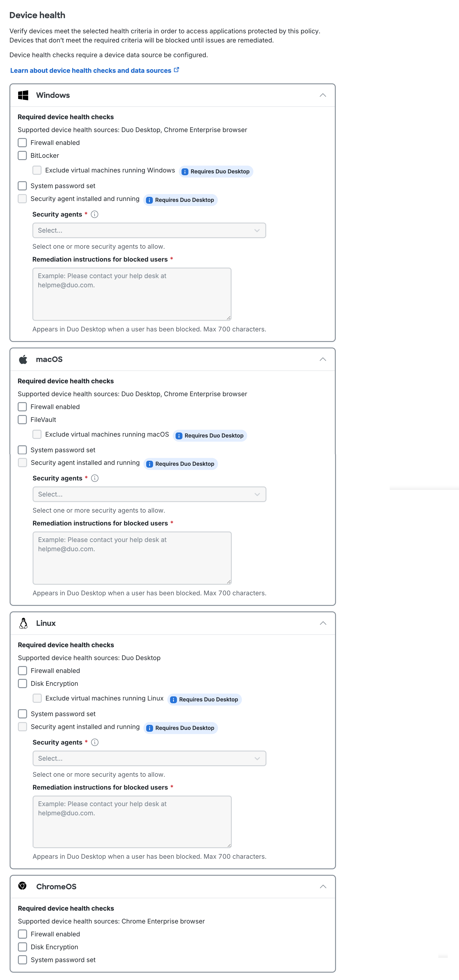Collapse the ChromeOS section
459x980 pixels.
pos(323,887)
